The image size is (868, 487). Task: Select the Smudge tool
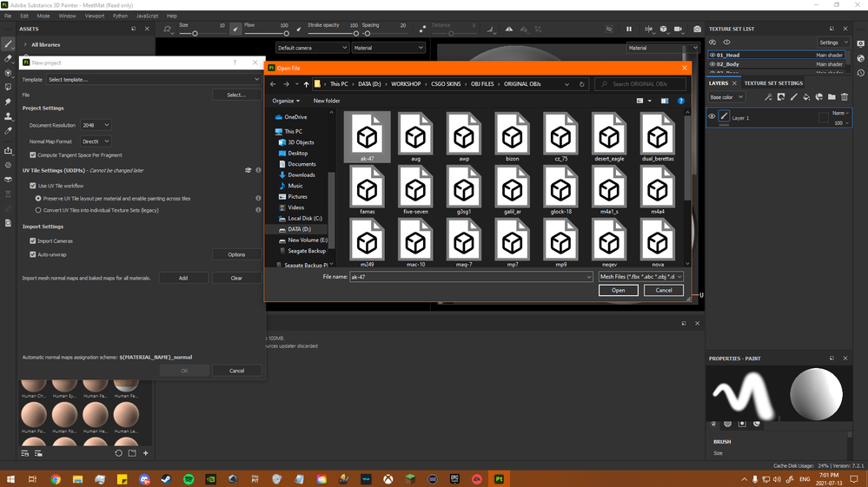point(8,102)
